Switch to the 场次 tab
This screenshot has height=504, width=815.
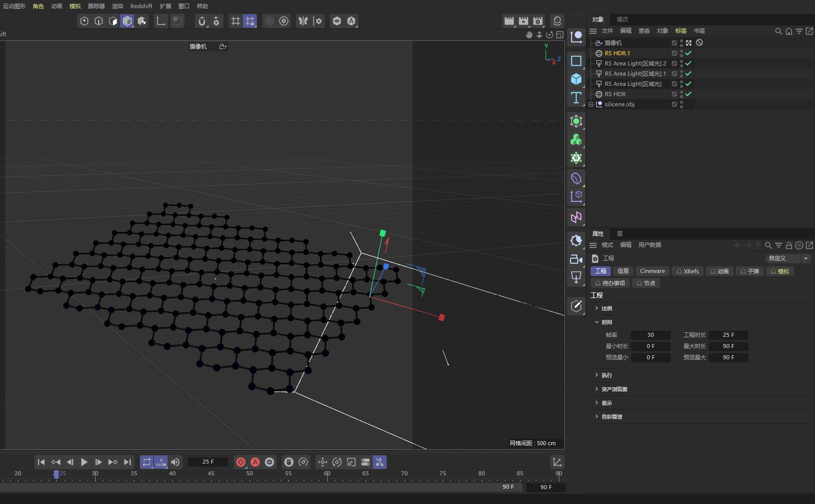point(622,19)
